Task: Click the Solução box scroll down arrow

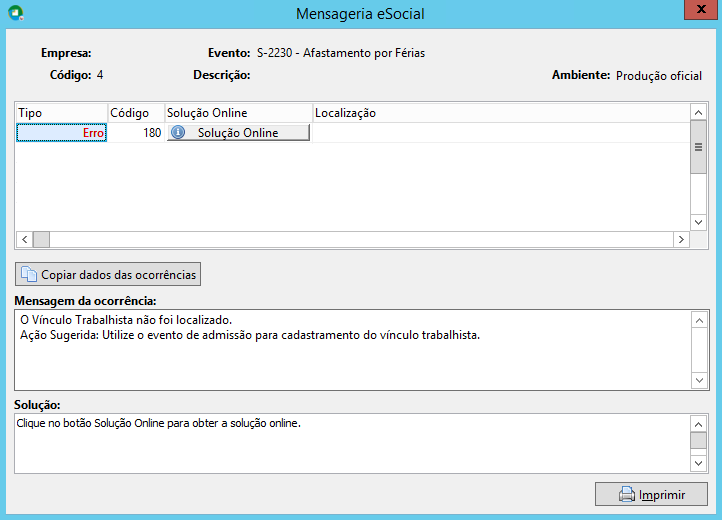Action: pos(699,463)
